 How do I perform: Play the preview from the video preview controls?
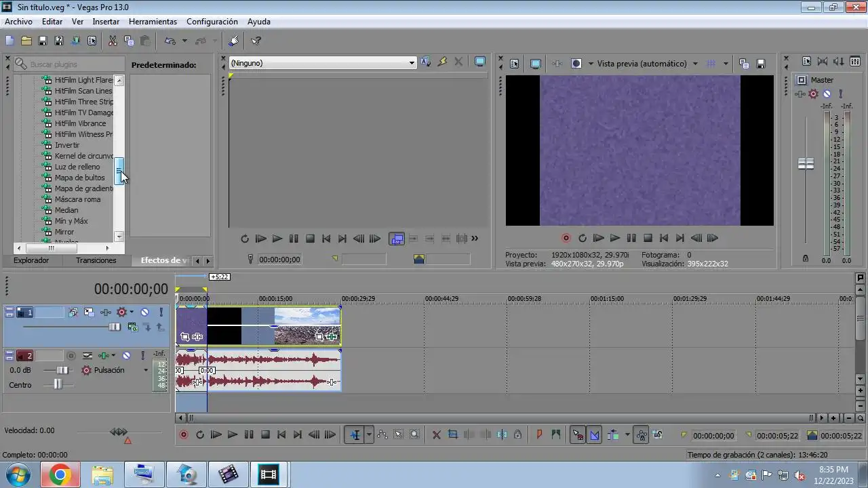615,238
